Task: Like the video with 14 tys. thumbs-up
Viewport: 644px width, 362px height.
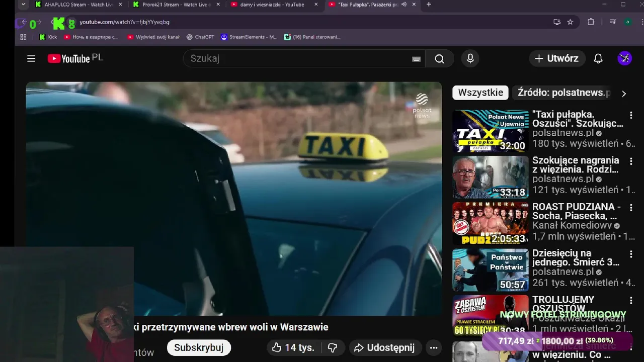Action: (293, 347)
